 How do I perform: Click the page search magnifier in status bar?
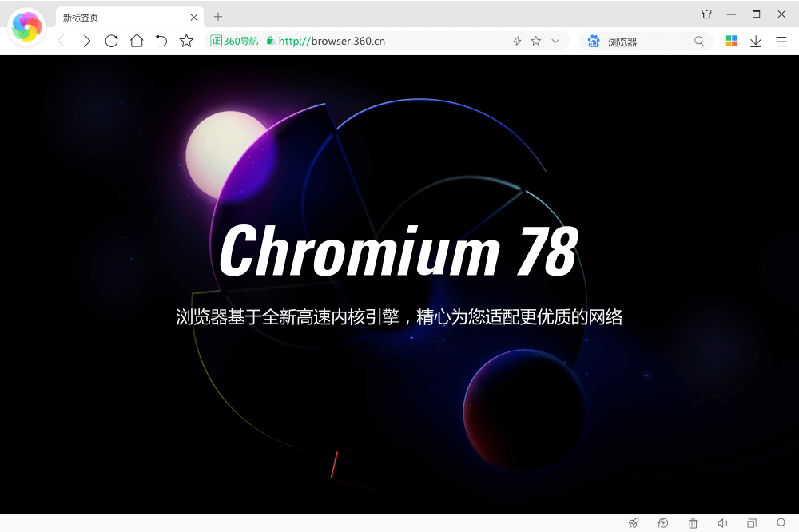coord(781,523)
